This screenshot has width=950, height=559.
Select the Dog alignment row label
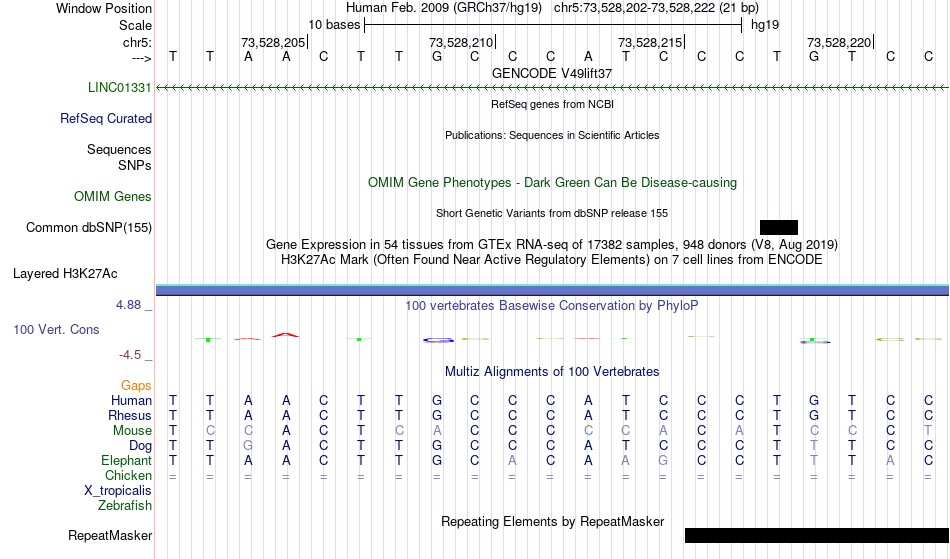[x=140, y=446]
